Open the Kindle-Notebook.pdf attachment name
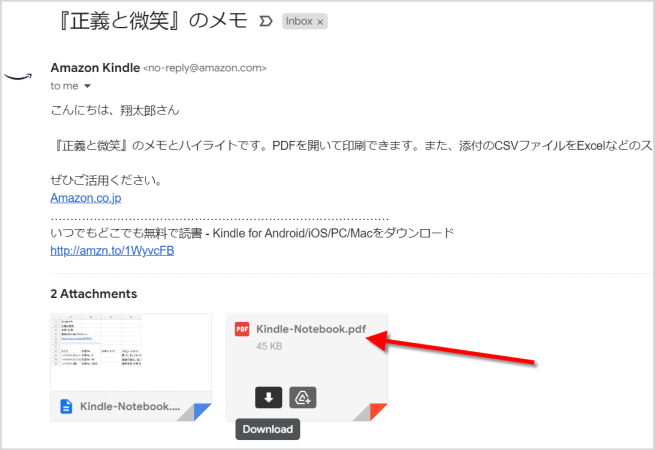Screen dimensions: 655x450 [x=311, y=329]
